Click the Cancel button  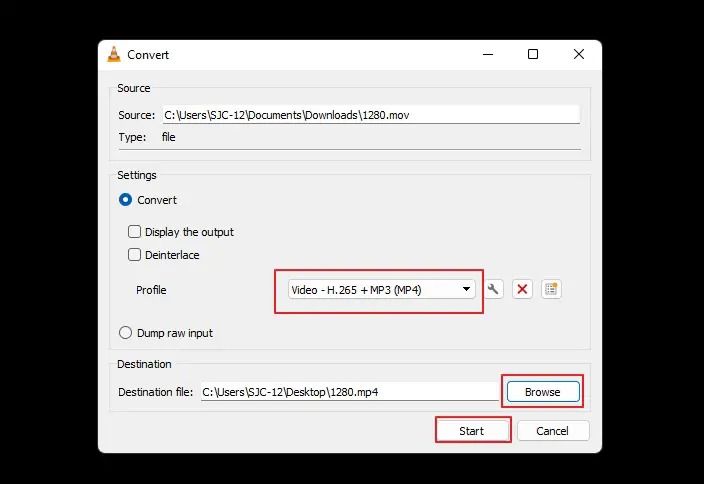[553, 431]
